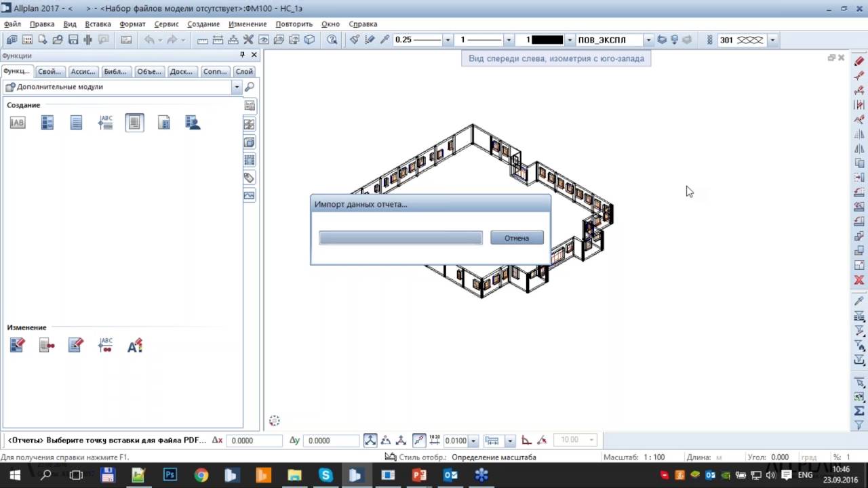Open the black line color swatch
The height and width of the screenshot is (488, 868).
pos(547,40)
